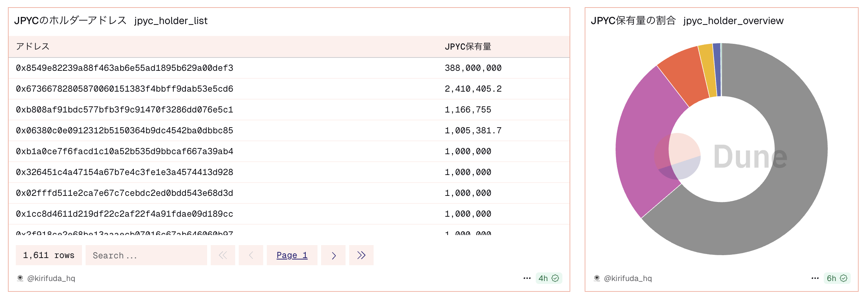Go to the previous table page
This screenshot has width=868, height=299.
(x=251, y=255)
